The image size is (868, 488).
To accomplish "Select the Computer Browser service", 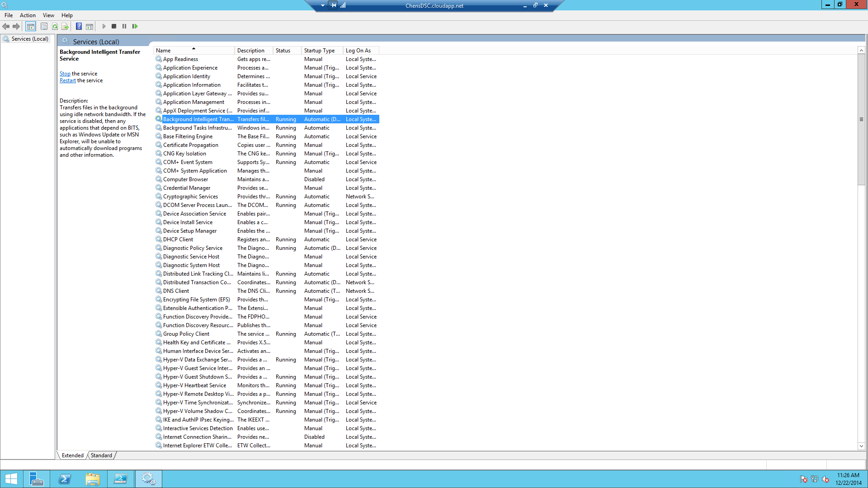I will (266, 179).
